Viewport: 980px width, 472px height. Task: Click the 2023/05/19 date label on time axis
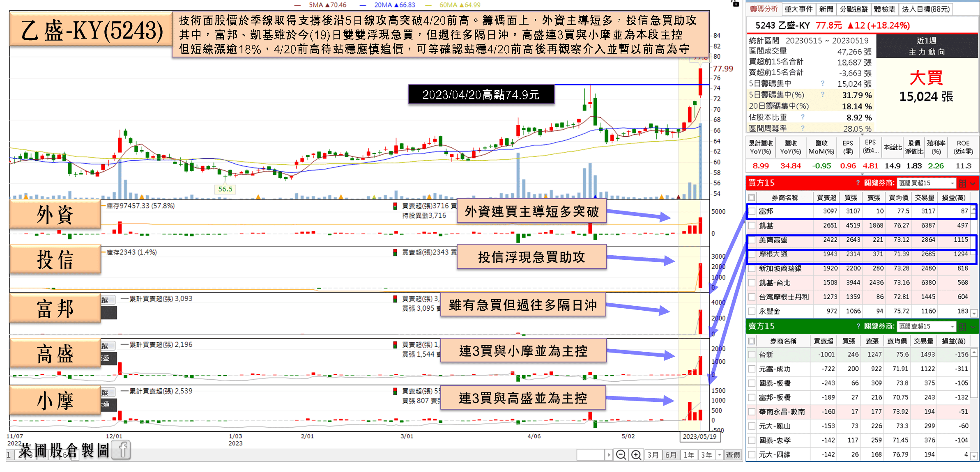coord(699,436)
